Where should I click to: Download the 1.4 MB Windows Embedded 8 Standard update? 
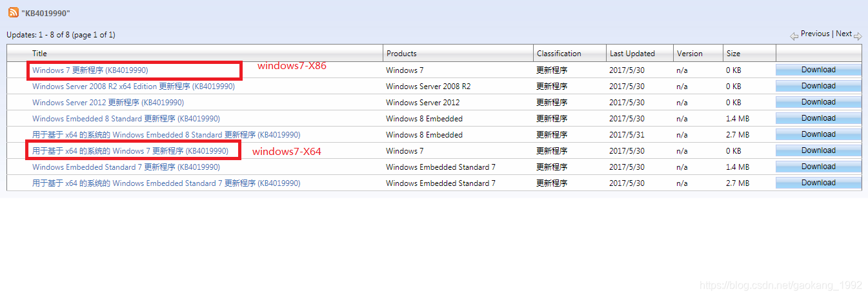tap(818, 118)
